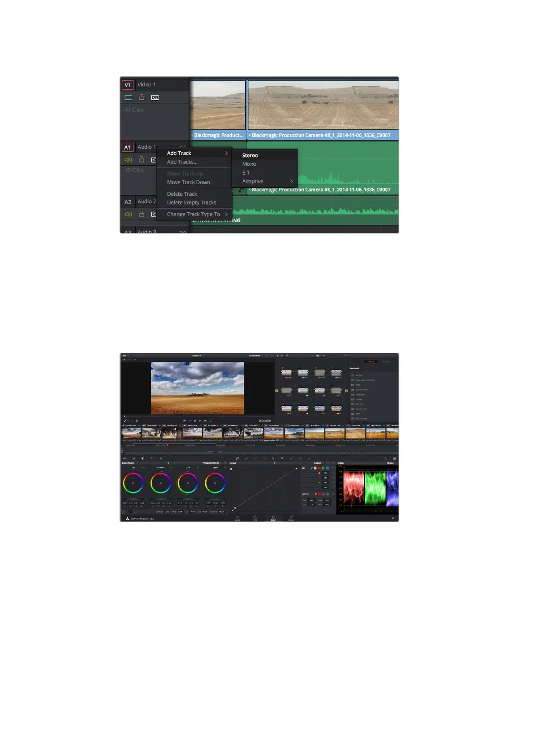
Task: Switch to the Color page
Action: (273, 518)
